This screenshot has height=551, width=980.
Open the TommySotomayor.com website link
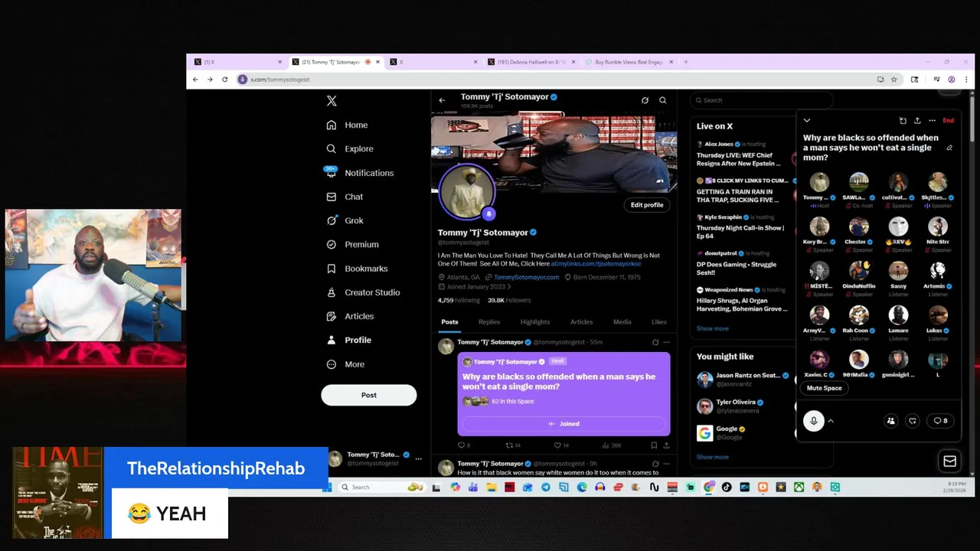click(527, 277)
